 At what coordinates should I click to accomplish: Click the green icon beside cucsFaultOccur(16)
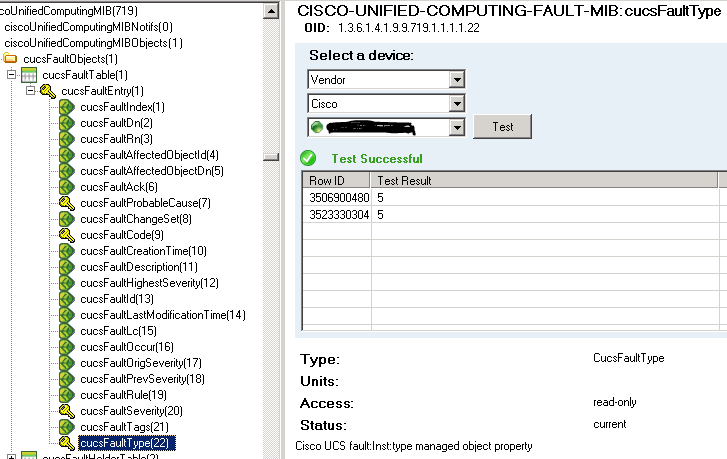click(67, 347)
